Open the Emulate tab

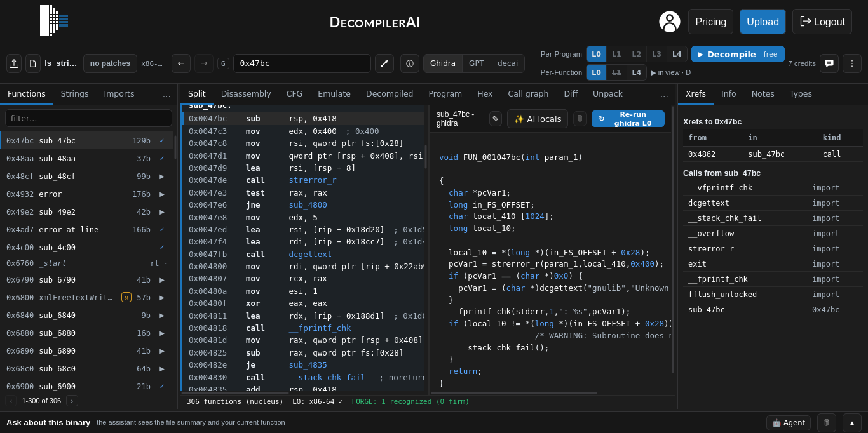[334, 94]
